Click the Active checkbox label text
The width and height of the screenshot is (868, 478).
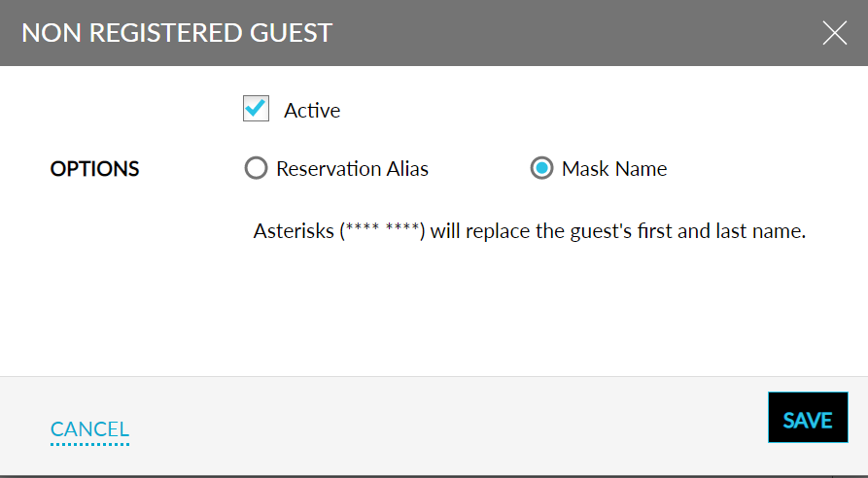coord(312,111)
